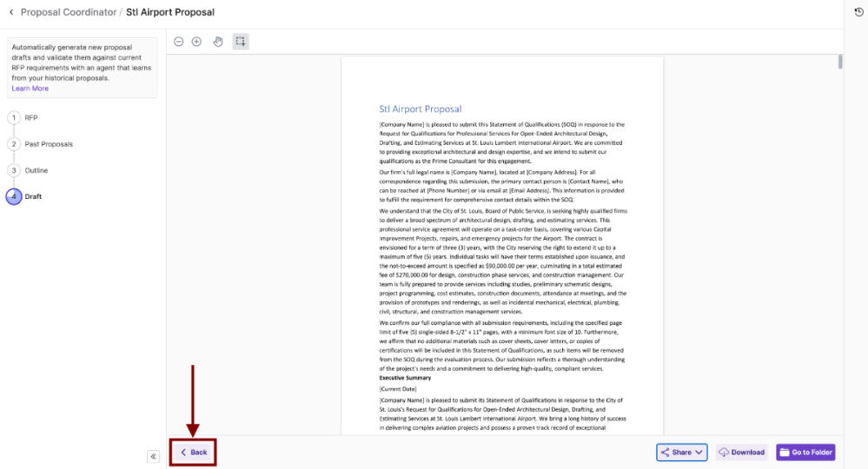Open the version history icon
This screenshot has height=469, width=868.
pos(858,12)
